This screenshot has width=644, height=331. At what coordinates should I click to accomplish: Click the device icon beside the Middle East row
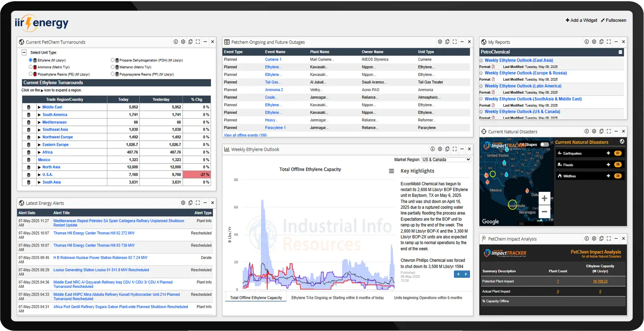pyautogui.click(x=28, y=107)
